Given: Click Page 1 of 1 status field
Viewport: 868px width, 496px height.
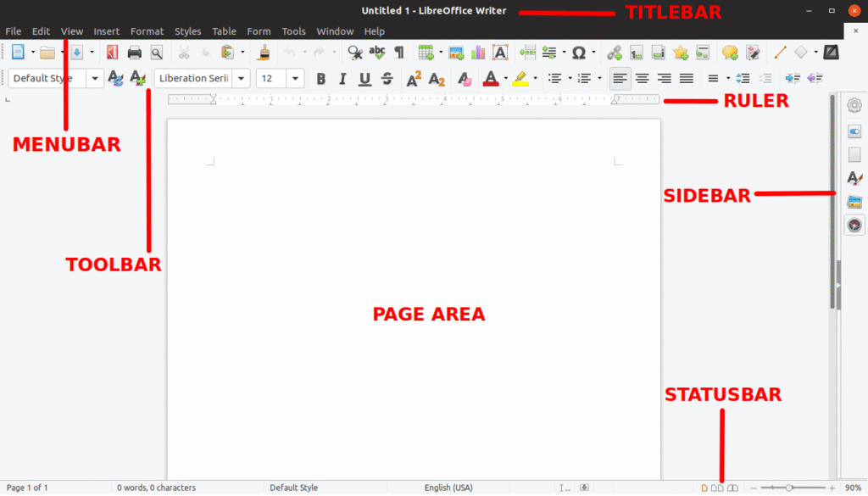Looking at the screenshot, I should click(x=27, y=488).
